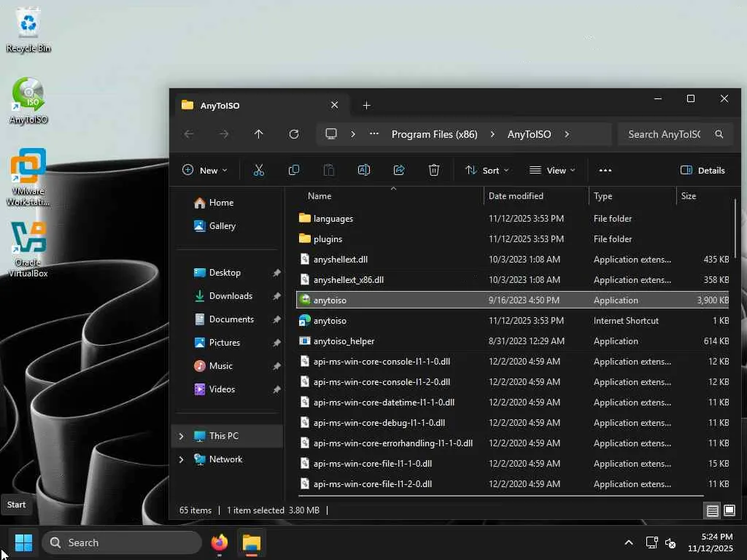
Task: Open the Sort dropdown menu
Action: pyautogui.click(x=487, y=170)
